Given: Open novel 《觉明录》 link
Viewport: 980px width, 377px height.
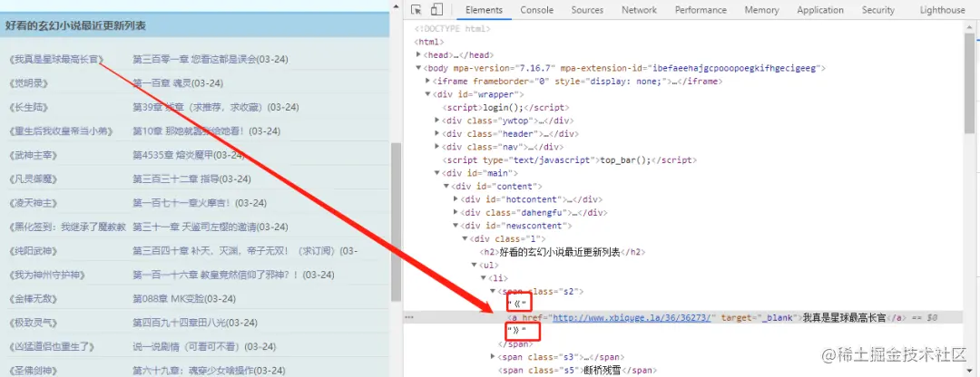Looking at the screenshot, I should click(29, 83).
